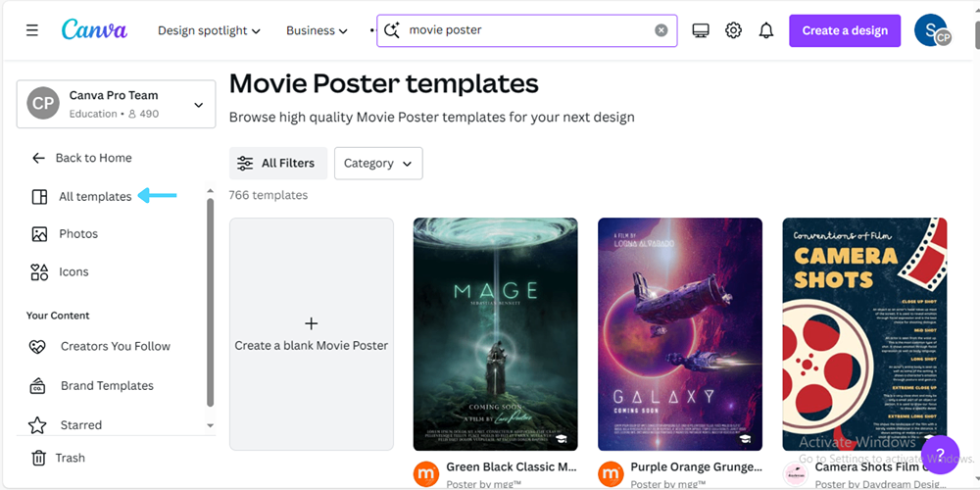Expand the Design spotlight menu

pyautogui.click(x=209, y=30)
